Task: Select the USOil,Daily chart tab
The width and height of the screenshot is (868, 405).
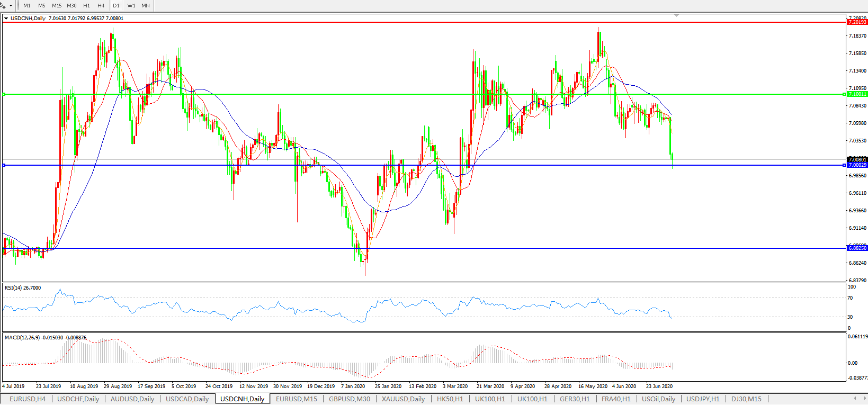Action: 658,399
